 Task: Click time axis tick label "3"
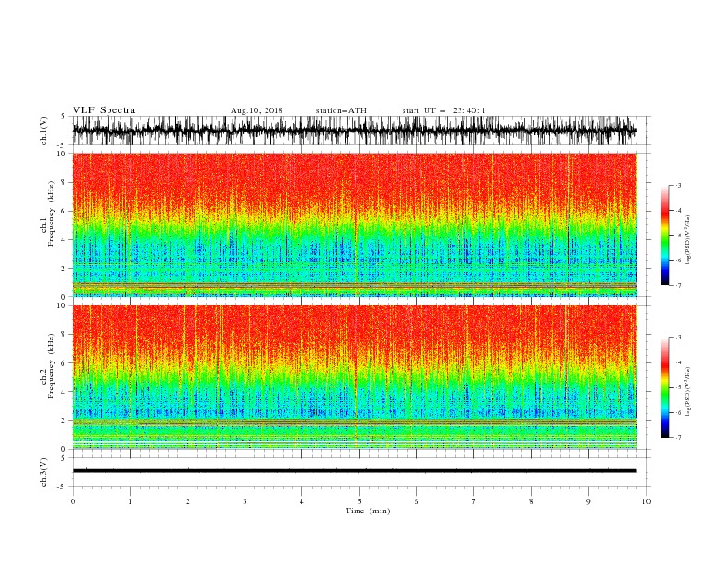(245, 501)
